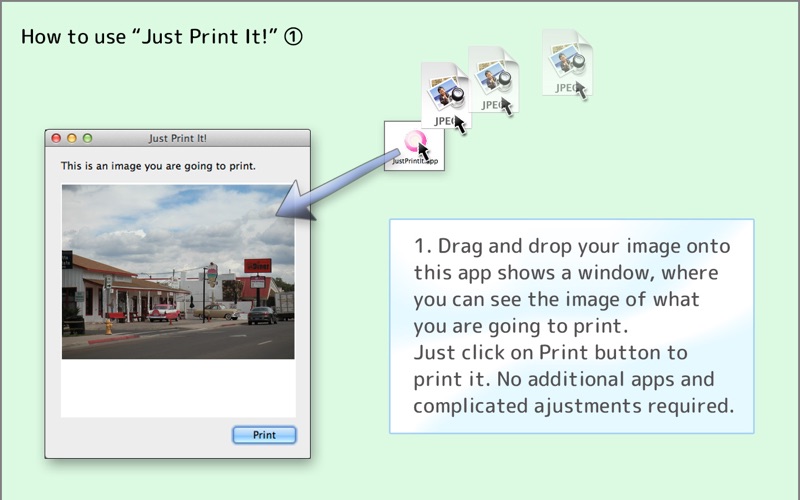800x500 pixels.
Task: Zoom the Just Print It! window
Action: 87,138
